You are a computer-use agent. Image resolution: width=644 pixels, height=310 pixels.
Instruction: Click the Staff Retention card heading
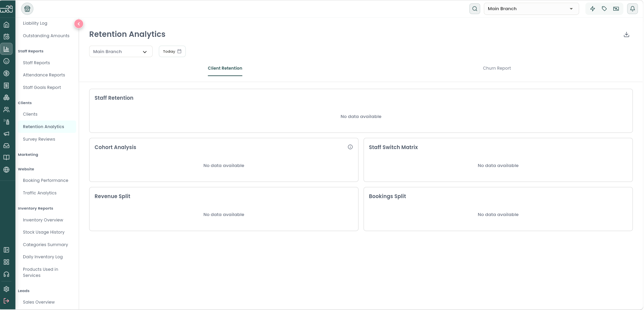(114, 98)
